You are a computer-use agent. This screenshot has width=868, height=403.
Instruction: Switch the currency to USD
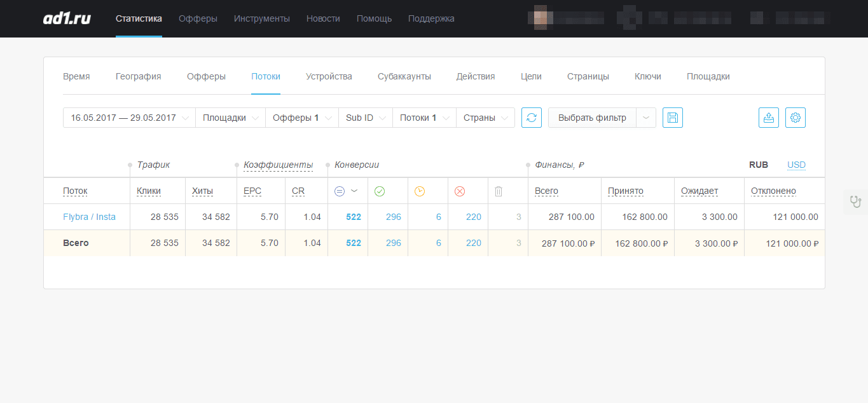796,165
